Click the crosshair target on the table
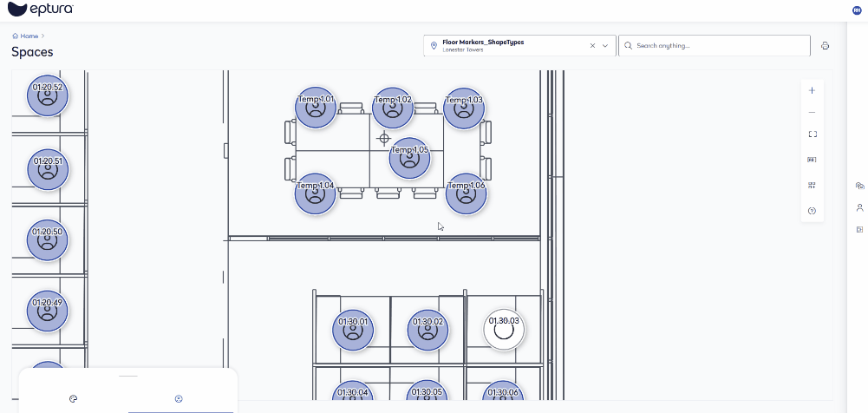This screenshot has height=413, width=868. point(383,139)
